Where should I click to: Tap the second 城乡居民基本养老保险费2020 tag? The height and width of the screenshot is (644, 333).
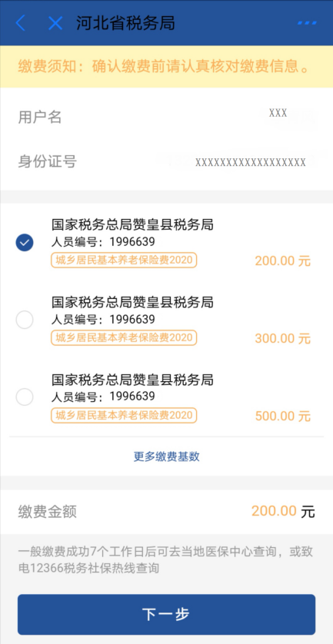click(124, 337)
